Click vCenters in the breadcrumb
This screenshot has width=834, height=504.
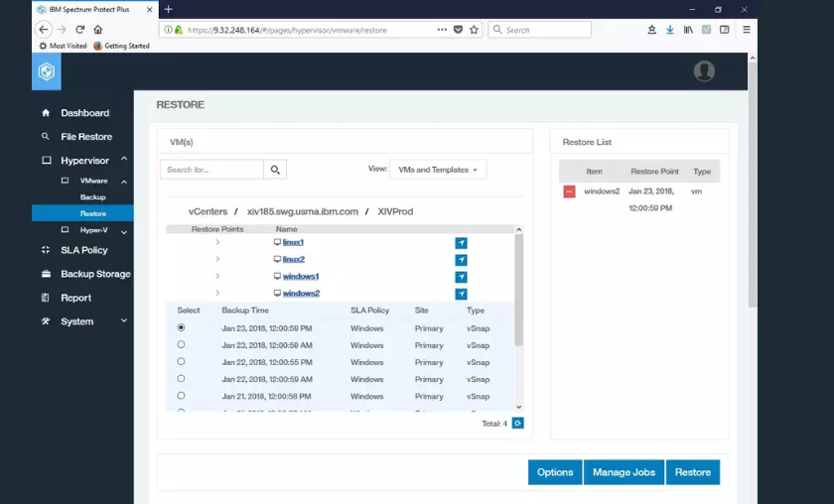tap(208, 211)
